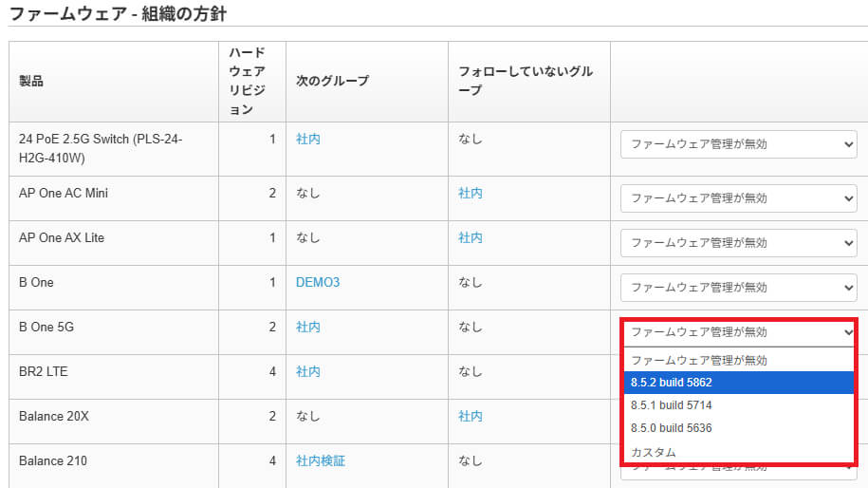Choose ファームウェア管理が無効 in the open list
The width and height of the screenshot is (868, 488).
[738, 360]
